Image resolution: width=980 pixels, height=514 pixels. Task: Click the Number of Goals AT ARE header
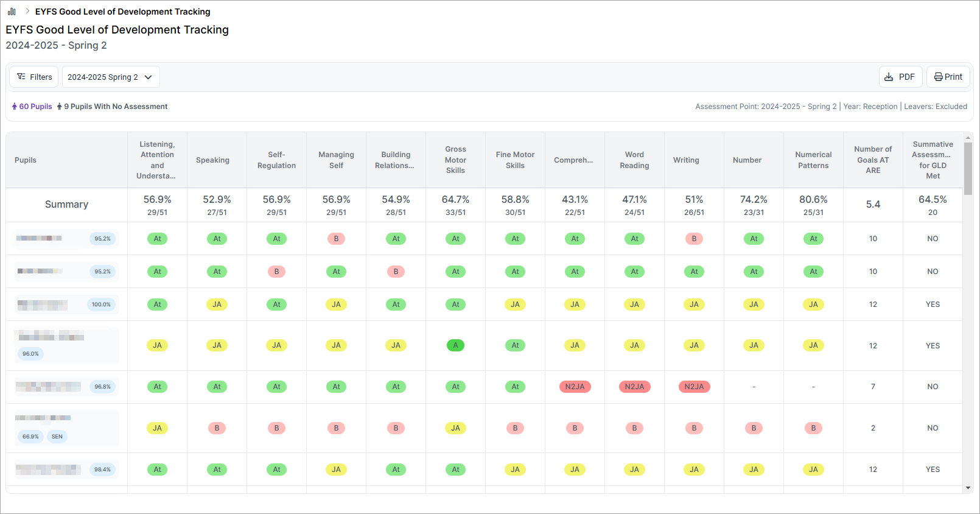click(873, 160)
